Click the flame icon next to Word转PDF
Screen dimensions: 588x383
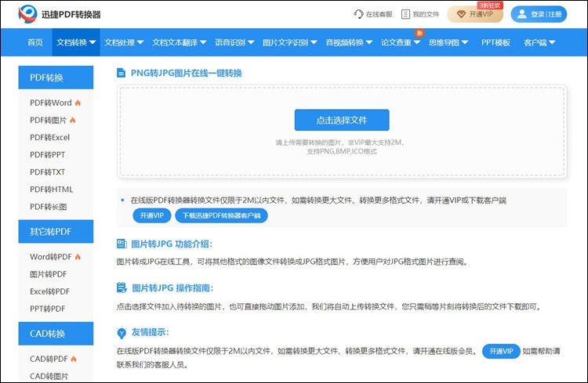coord(78,257)
